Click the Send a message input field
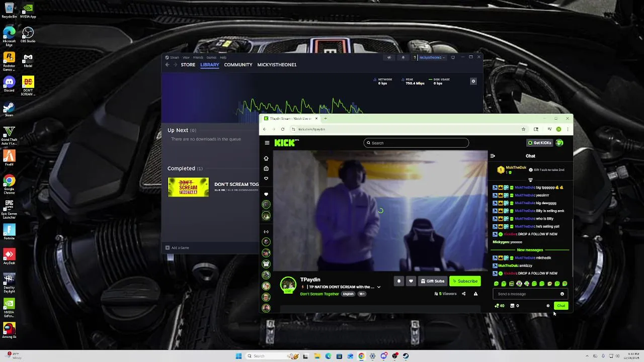This screenshot has height=362, width=644. coord(527,294)
